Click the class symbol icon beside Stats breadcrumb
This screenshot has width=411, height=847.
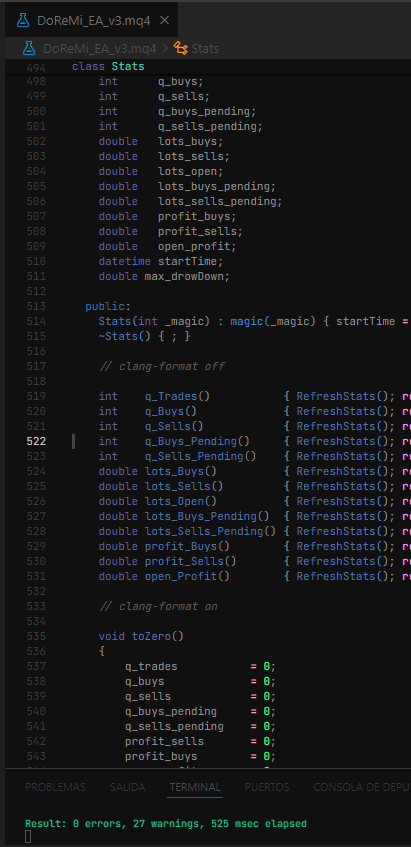180,49
